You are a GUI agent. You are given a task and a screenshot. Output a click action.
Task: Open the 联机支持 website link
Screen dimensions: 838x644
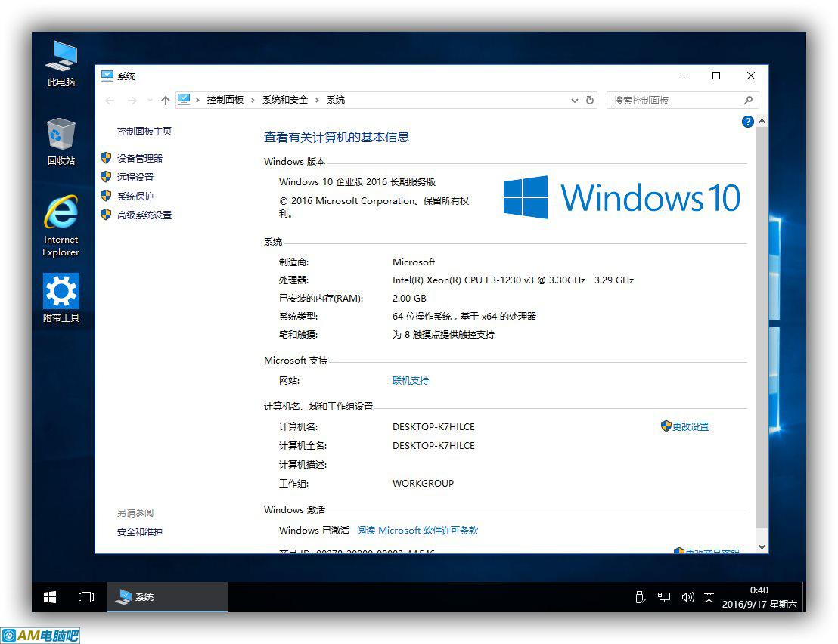(x=411, y=381)
